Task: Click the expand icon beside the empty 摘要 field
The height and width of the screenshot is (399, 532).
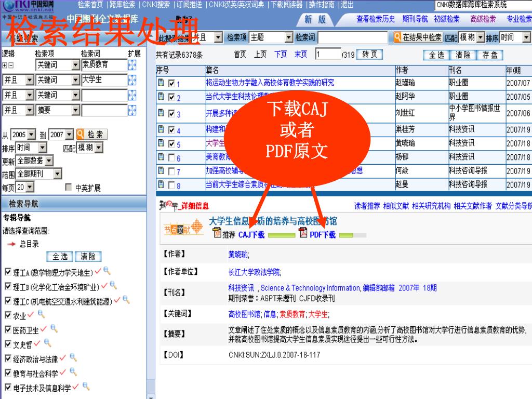Action: tap(132, 110)
